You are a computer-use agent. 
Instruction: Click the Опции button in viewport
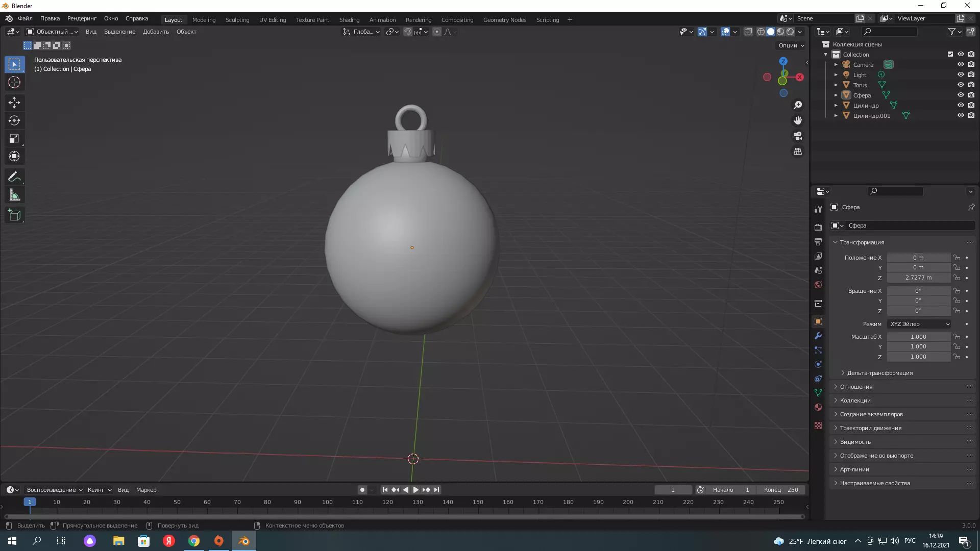click(x=791, y=45)
